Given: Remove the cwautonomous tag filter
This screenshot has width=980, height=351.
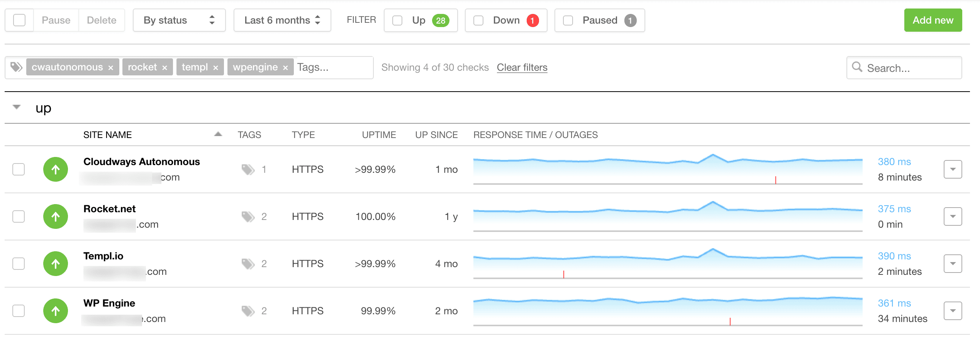Looking at the screenshot, I should (x=111, y=68).
